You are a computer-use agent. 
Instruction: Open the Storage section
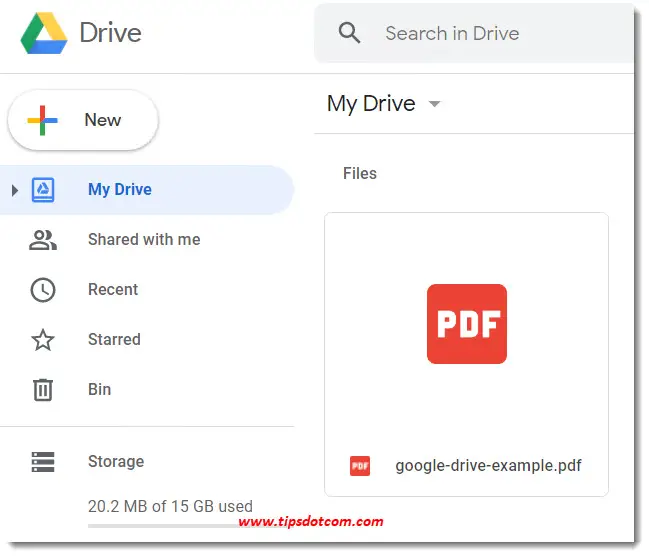pyautogui.click(x=116, y=461)
